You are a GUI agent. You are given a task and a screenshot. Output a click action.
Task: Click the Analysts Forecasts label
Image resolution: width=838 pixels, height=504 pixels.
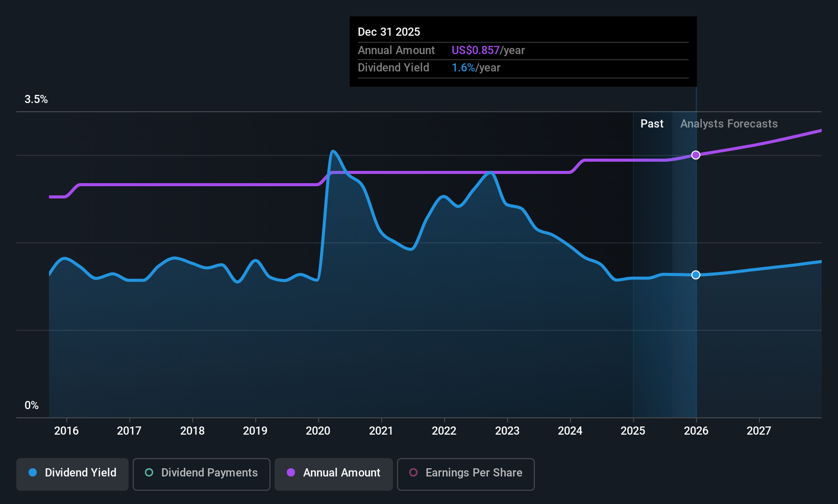pos(729,124)
